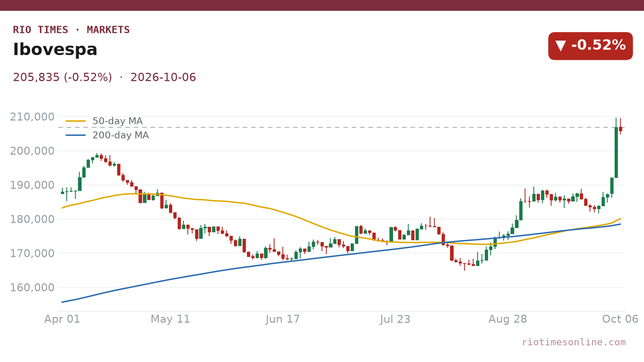Click the 50-day MA legend entry
Screen dimensions: 644x362
point(104,121)
